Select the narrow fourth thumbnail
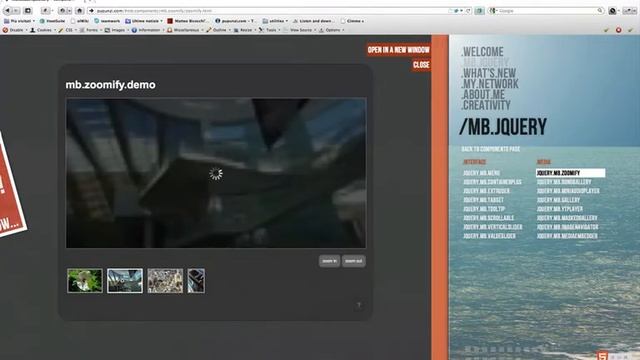 [x=196, y=281]
